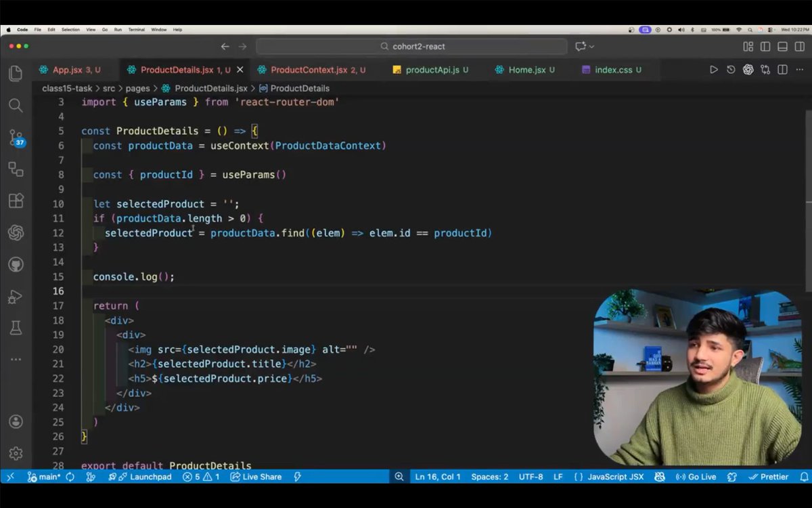Open the Manage gear menu
Screen dimensions: 812x508
(16, 453)
